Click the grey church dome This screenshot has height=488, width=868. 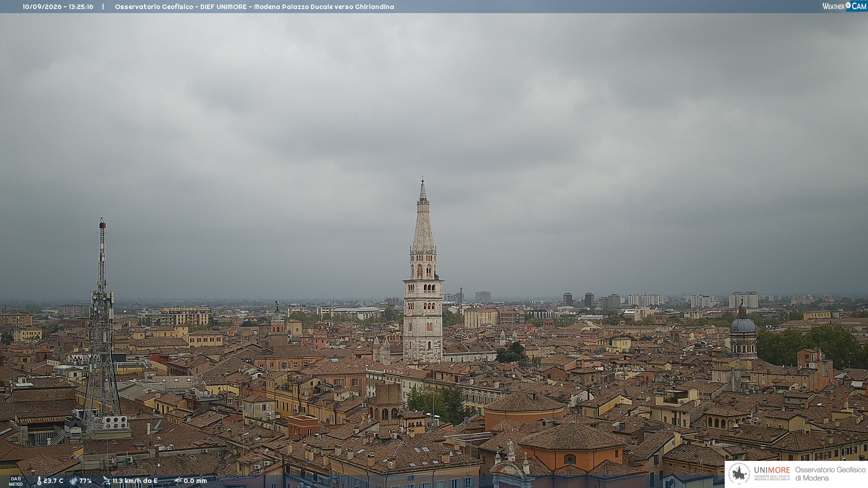pos(743,324)
